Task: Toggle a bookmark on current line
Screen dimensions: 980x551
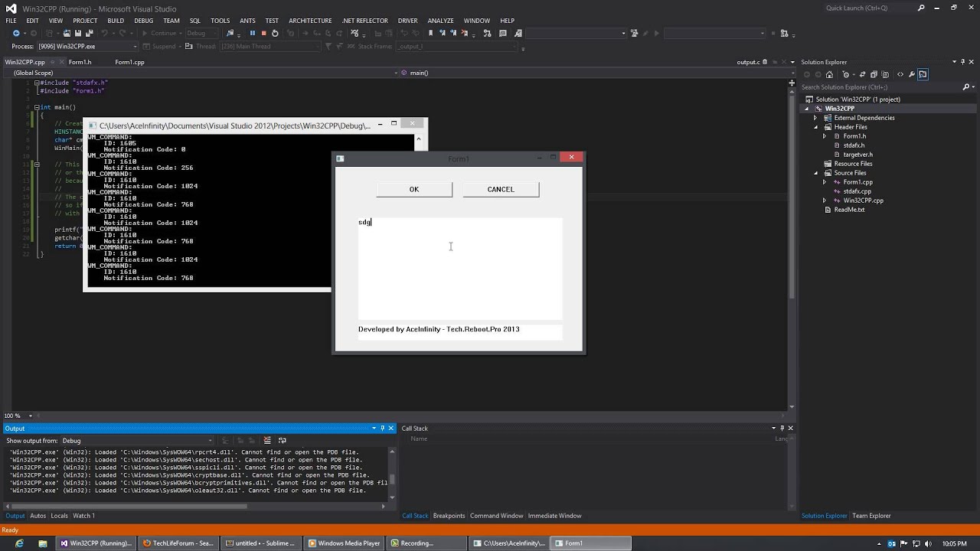Action: [430, 33]
